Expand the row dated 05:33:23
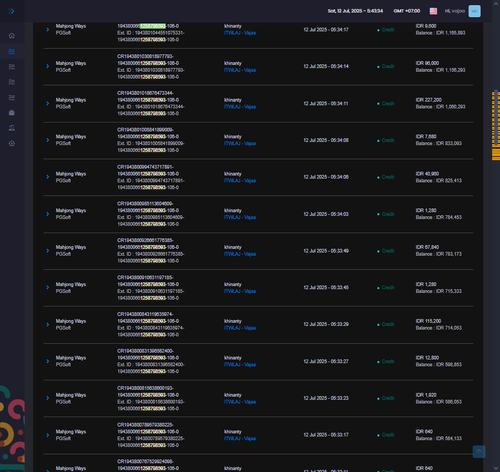This screenshot has height=472, width=500. 48,398
